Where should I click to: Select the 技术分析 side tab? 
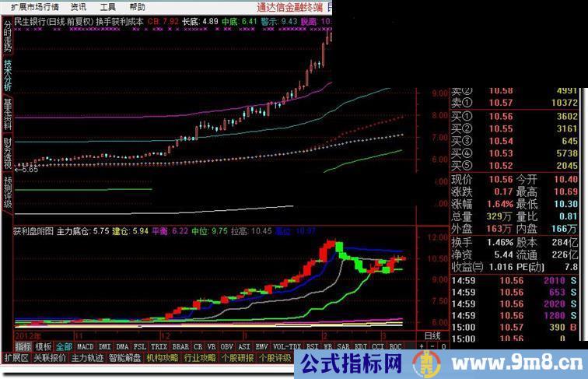point(7,75)
